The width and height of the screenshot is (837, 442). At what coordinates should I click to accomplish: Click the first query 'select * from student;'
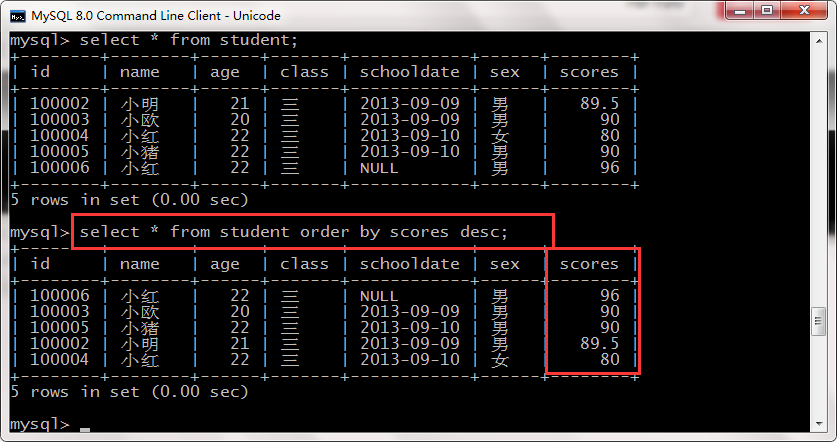(188, 40)
